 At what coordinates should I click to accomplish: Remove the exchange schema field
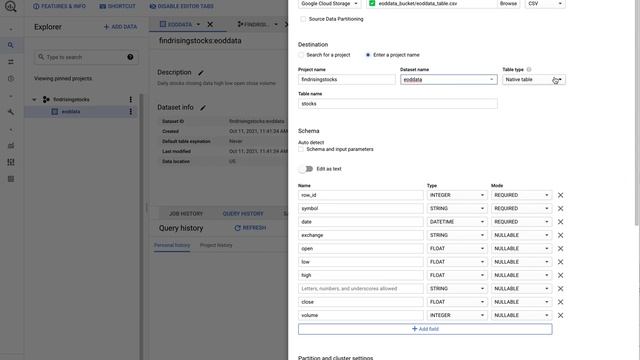(560, 235)
